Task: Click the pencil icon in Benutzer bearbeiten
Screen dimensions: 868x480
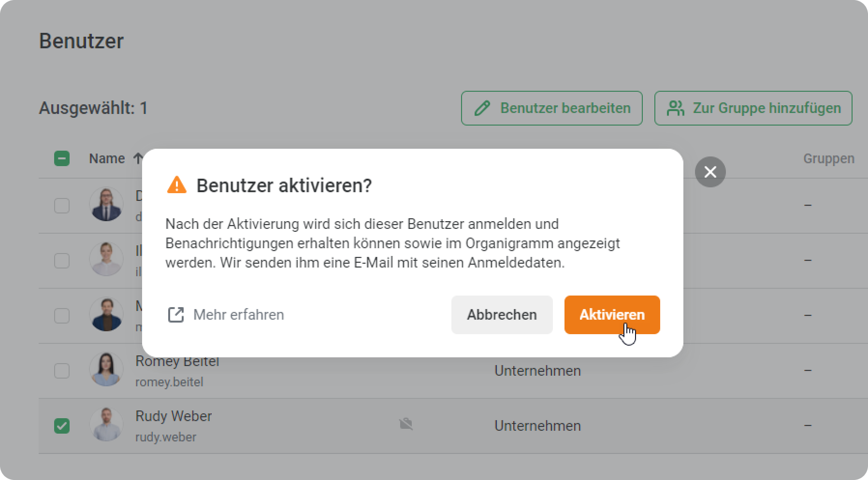Action: pyautogui.click(x=482, y=108)
